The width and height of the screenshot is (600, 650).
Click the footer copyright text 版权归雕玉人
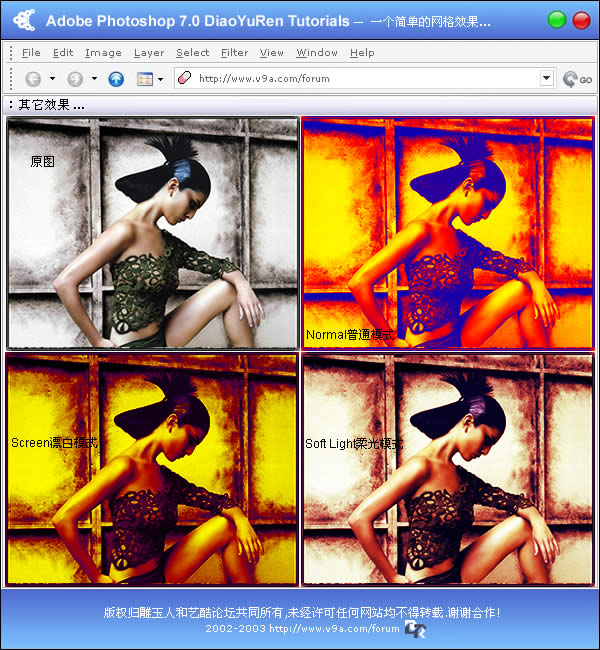click(x=301, y=612)
